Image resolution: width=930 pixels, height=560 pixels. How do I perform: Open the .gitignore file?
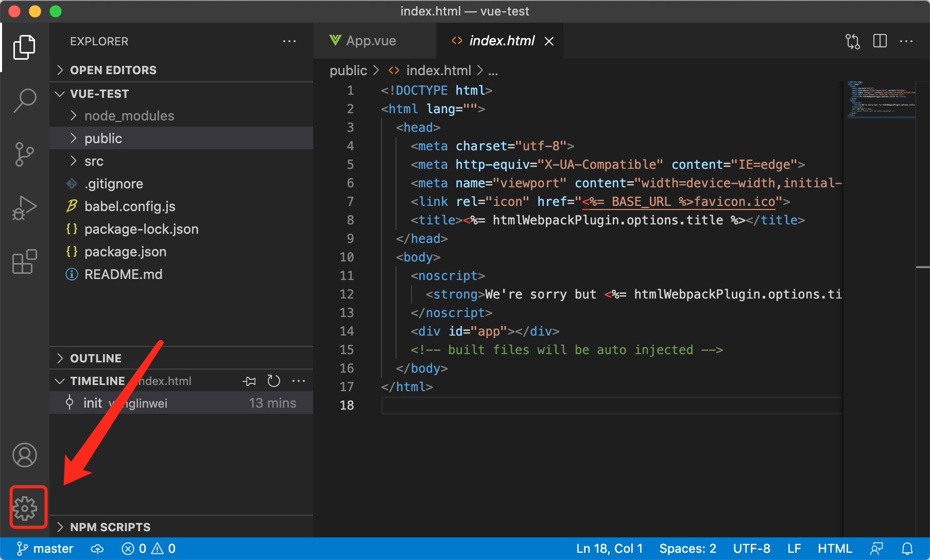point(181,184)
